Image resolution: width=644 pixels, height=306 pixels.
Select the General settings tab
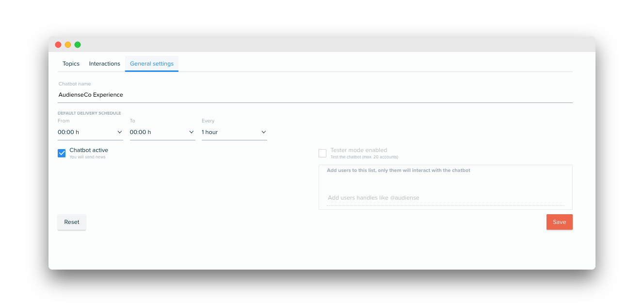152,64
